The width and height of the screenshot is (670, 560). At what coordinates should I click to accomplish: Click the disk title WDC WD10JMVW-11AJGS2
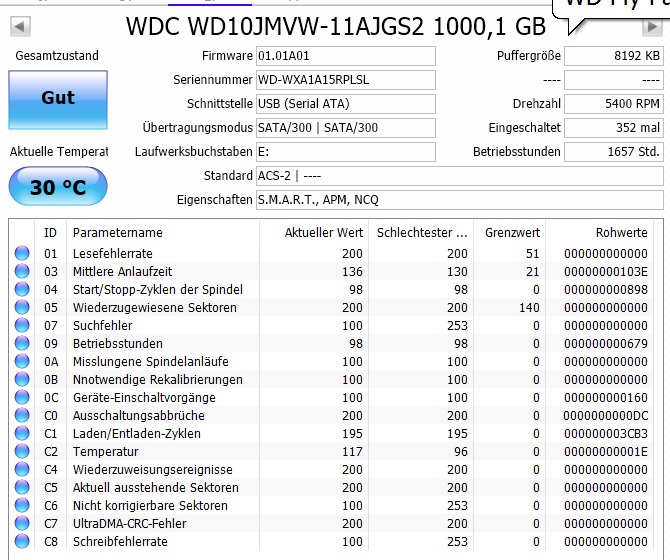click(x=275, y=26)
